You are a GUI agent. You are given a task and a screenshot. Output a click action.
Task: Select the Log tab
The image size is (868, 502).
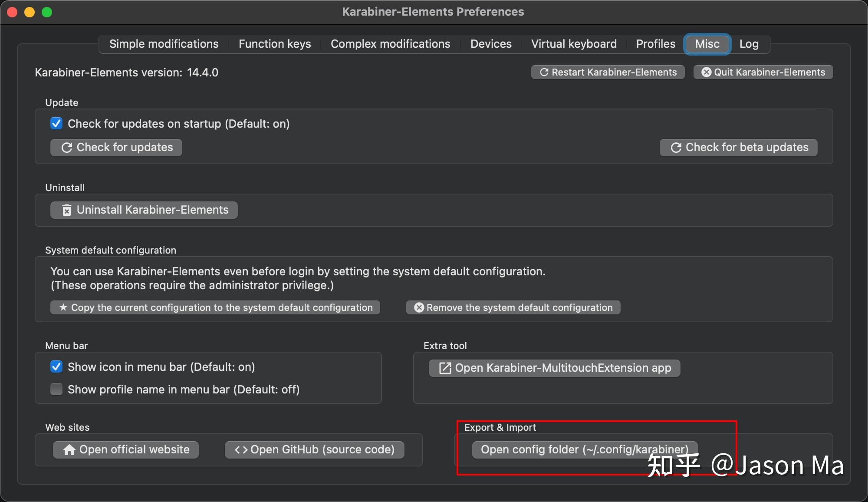(x=749, y=44)
